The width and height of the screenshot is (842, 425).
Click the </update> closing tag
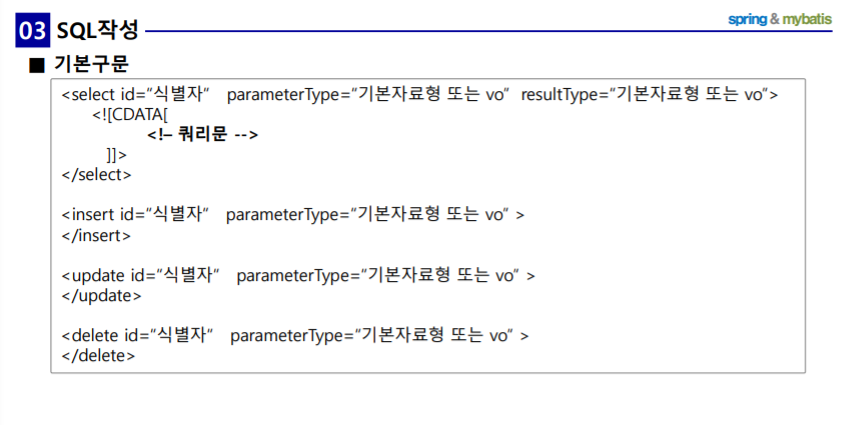[x=101, y=296]
